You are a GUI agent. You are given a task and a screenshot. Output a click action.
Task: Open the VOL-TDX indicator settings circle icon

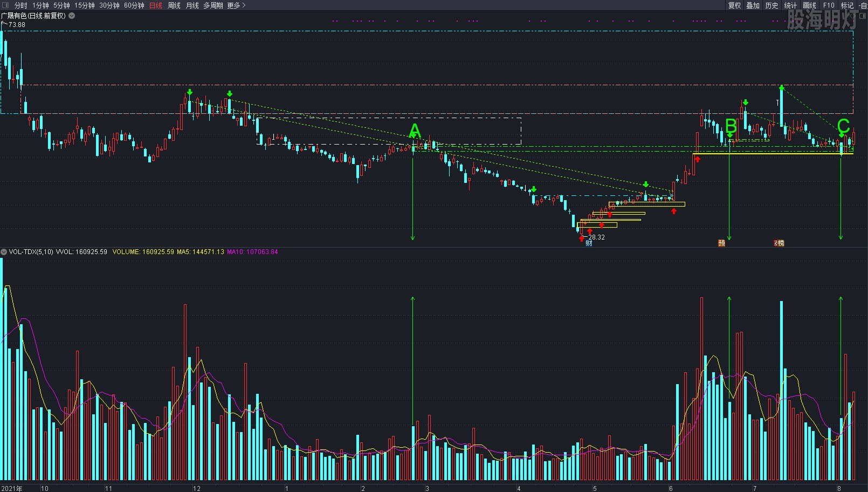4,252
